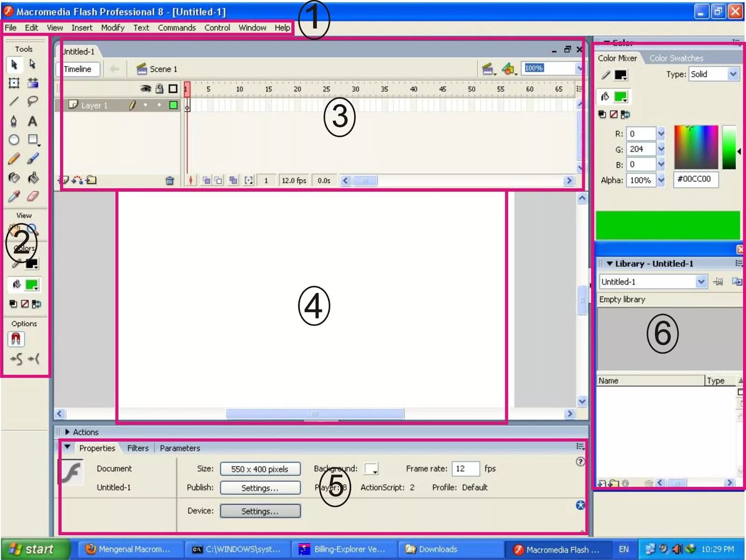746x560 pixels.
Task: Select the Text tool
Action: pos(32,121)
